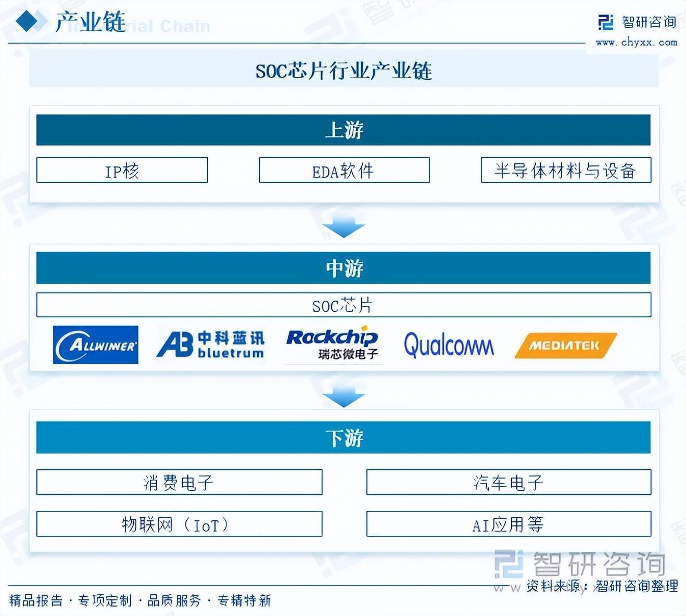This screenshot has width=686, height=616.
Task: Choose the EDA软件 box
Action: (344, 171)
